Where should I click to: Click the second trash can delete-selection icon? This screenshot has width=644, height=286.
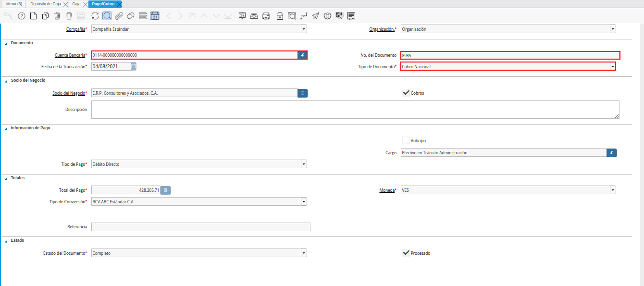click(69, 16)
